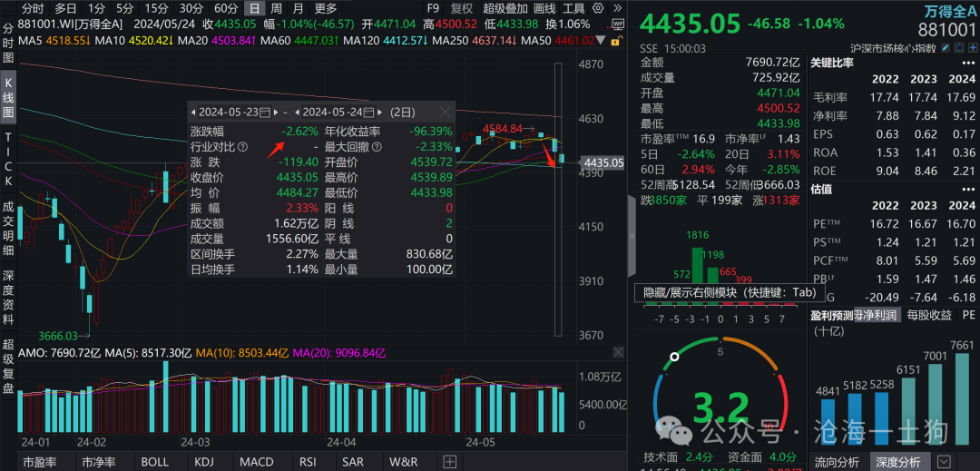Open the 更多 periods dropdown
Viewport: 980px width, 471px height.
point(325,8)
